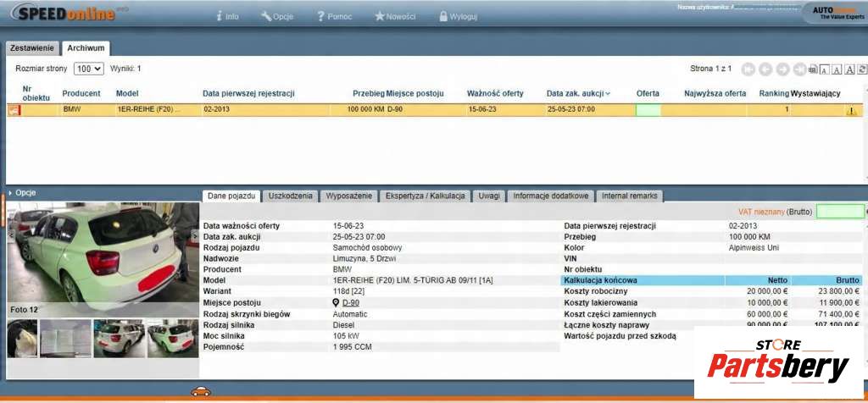This screenshot has height=403, width=868.
Task: Sort by Przebieg column header
Action: coord(369,93)
